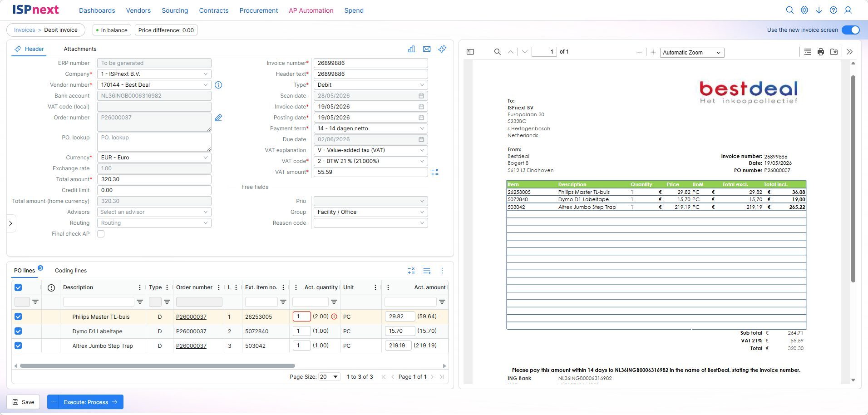The height and width of the screenshot is (415, 868).
Task: Click the envelope mail icon in header panel
Action: 427,49
